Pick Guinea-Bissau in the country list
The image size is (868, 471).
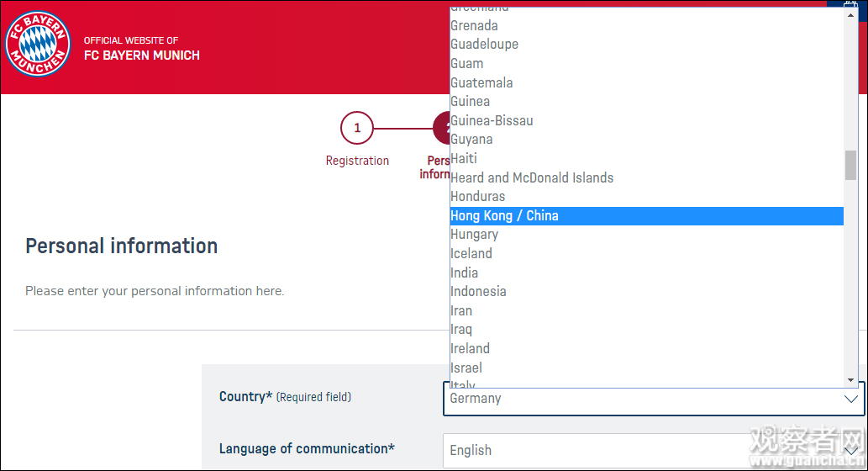(492, 120)
